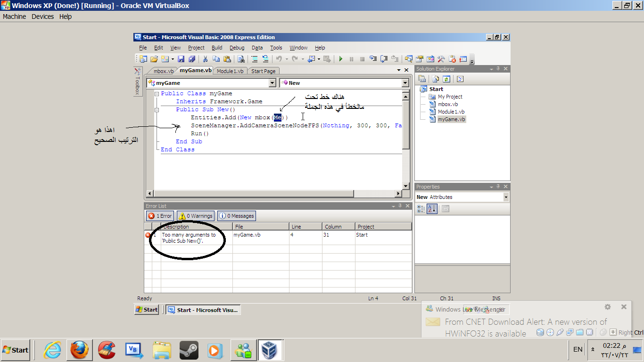Sort errors by Line column header

305,227
